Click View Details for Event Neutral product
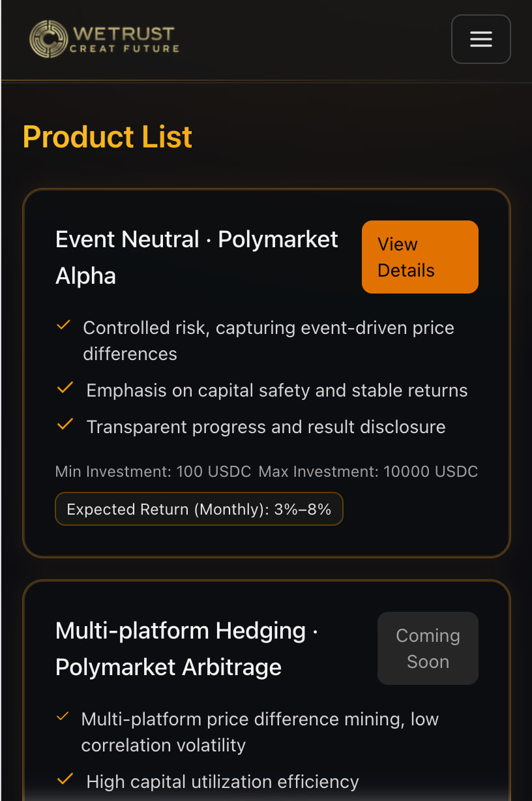 pyautogui.click(x=420, y=257)
